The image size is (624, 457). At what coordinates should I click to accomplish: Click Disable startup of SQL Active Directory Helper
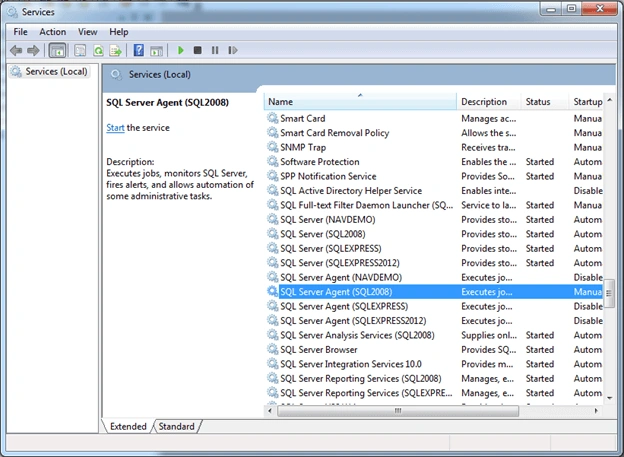[x=588, y=191]
